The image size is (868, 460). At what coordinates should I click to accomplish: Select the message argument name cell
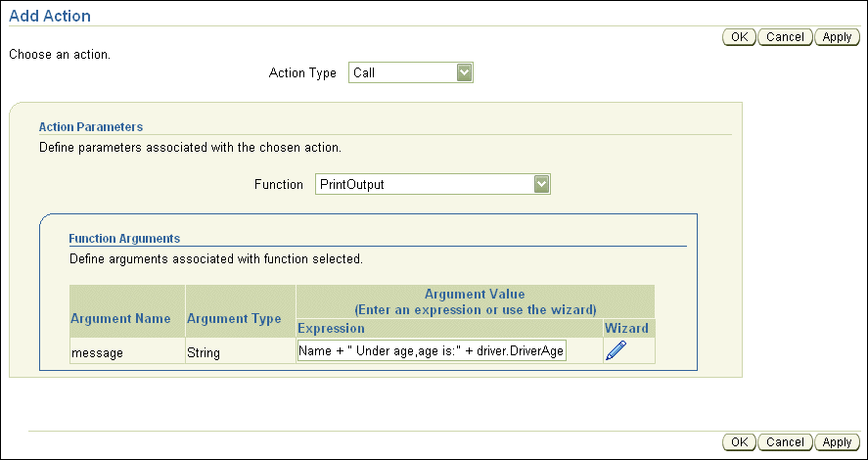click(98, 352)
